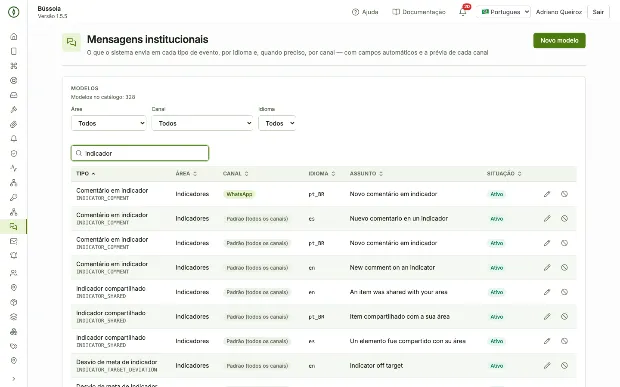
Task: Sort table by ÁREA column
Action: coord(186,174)
